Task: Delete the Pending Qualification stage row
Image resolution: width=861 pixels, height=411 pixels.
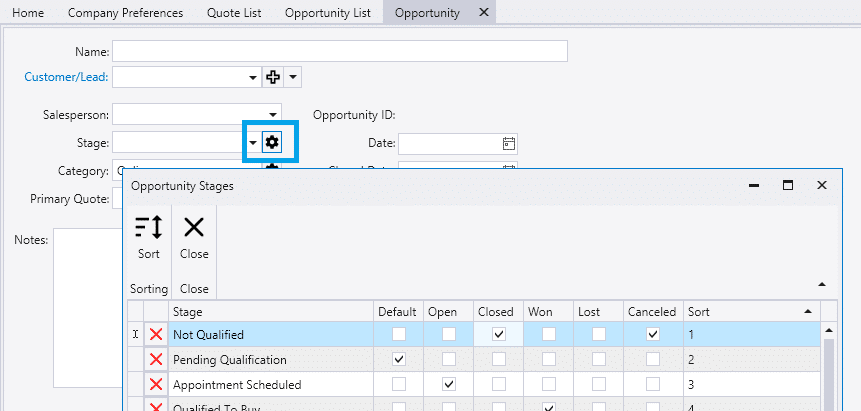Action: pyautogui.click(x=156, y=360)
